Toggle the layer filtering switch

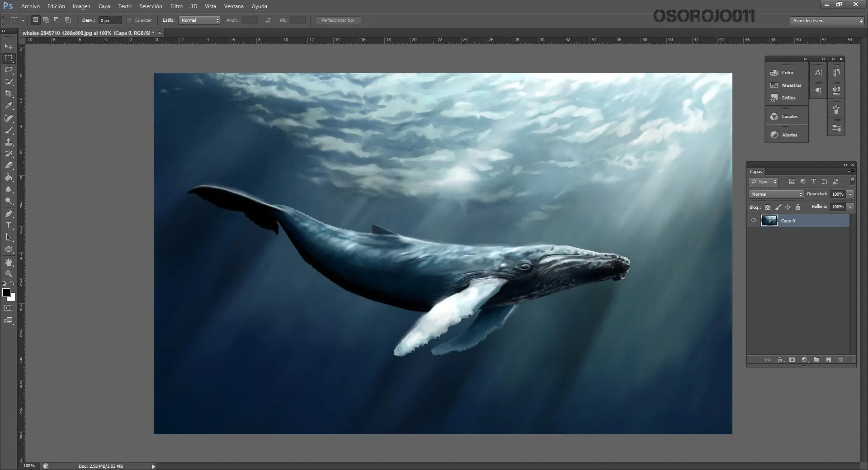pyautogui.click(x=852, y=182)
